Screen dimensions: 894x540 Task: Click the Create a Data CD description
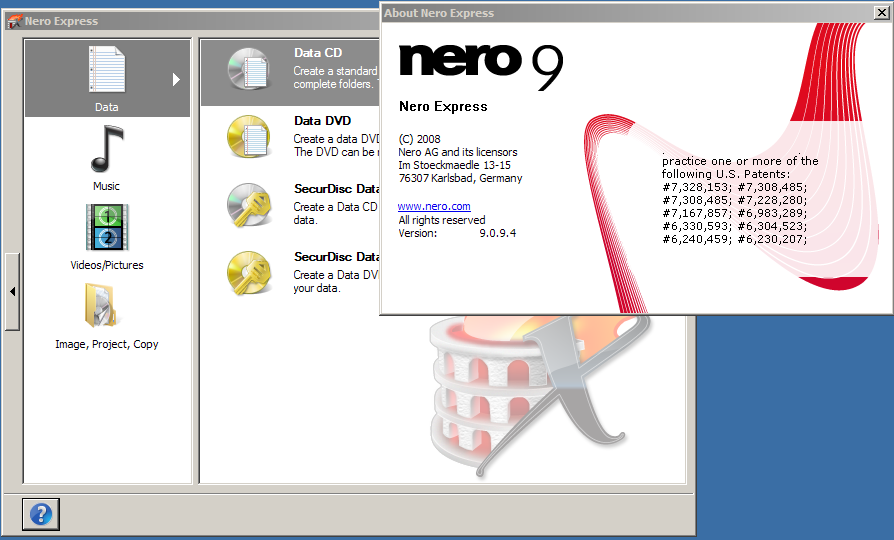[336, 213]
